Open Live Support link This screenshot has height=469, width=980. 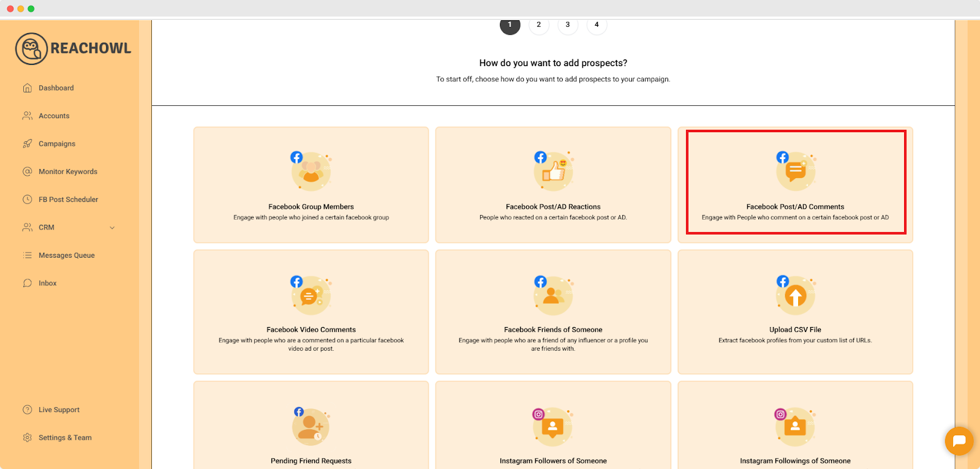click(59, 410)
